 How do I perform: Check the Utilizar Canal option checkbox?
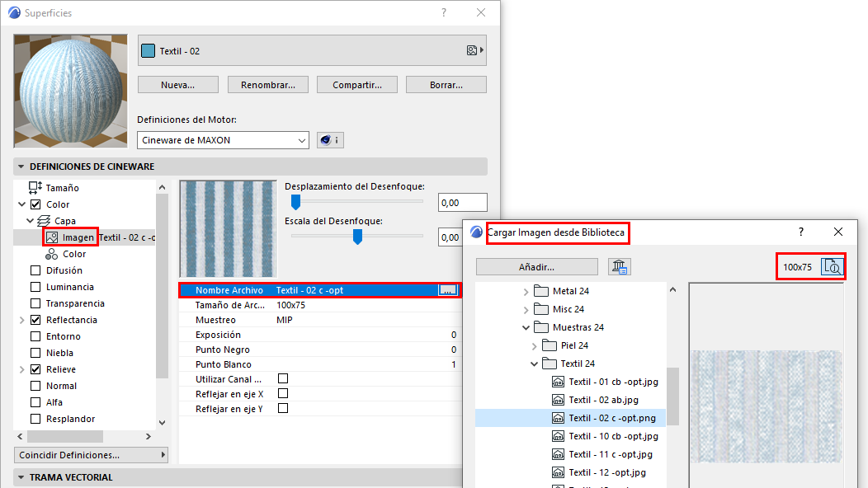pos(283,378)
